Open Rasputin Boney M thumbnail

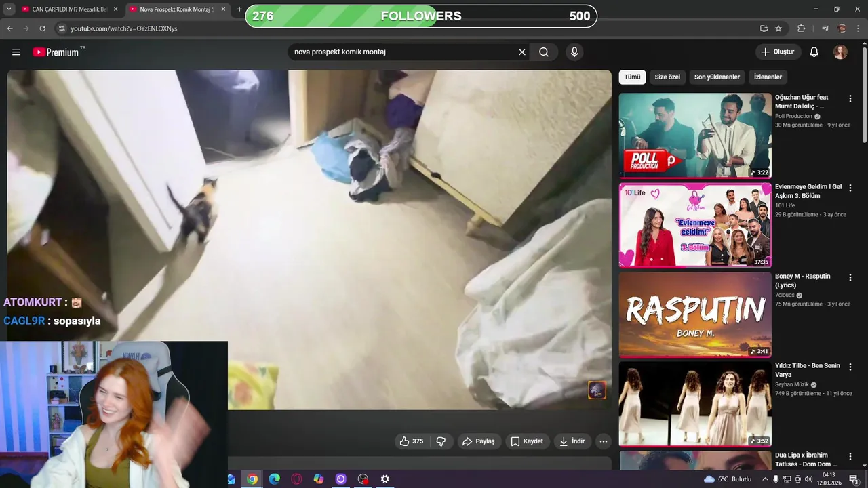click(695, 314)
